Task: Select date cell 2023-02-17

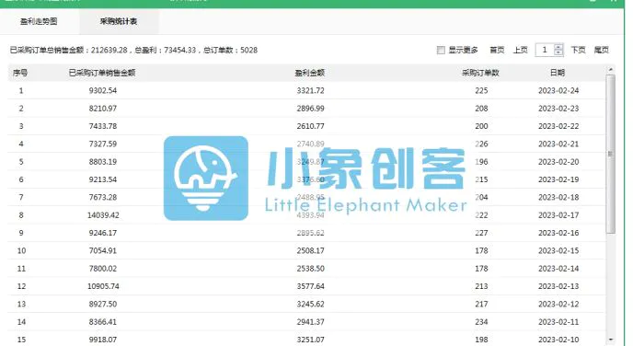Action: coord(558,215)
